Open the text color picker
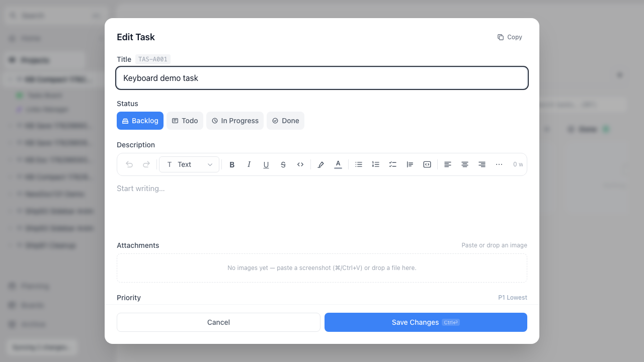The height and width of the screenshot is (362, 644). coord(338,164)
